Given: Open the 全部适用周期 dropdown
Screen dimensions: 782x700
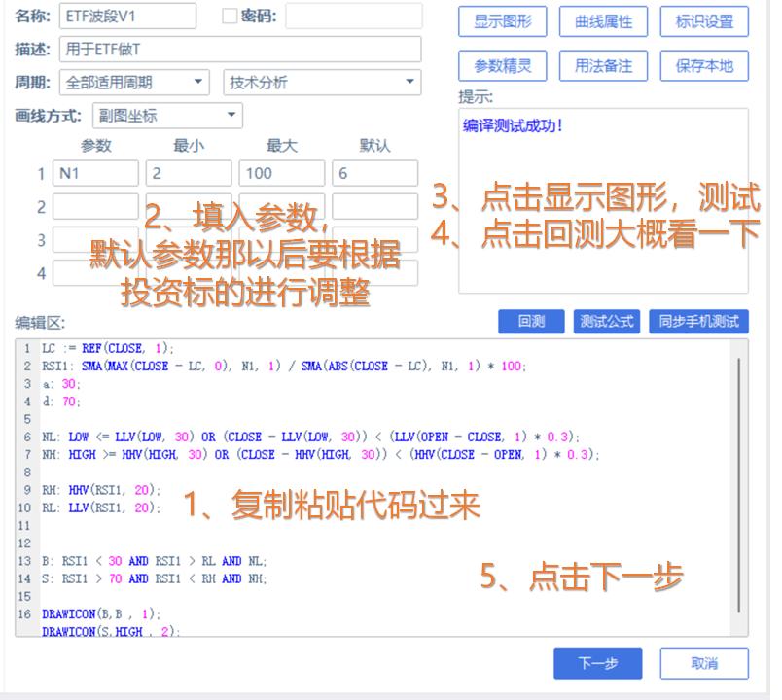Looking at the screenshot, I should (x=133, y=82).
